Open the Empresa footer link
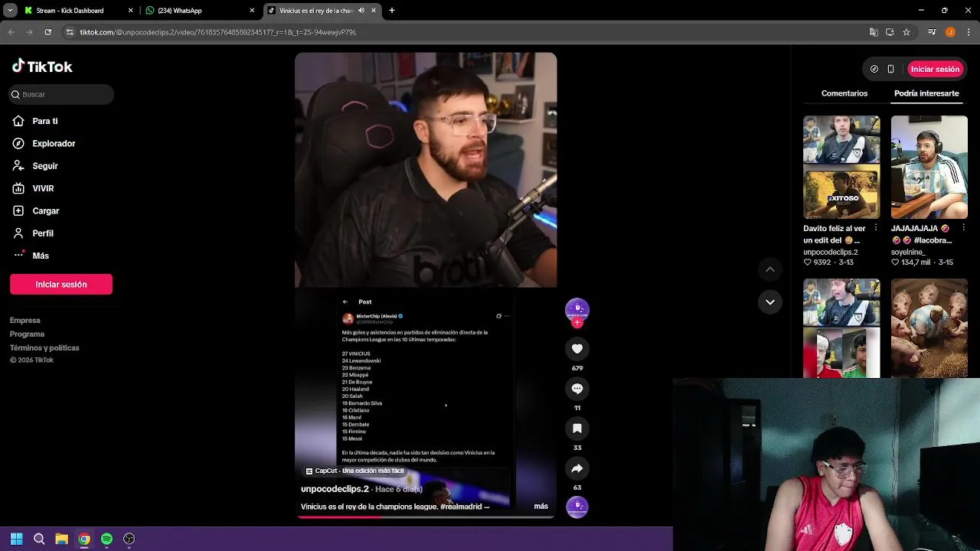 coord(25,321)
